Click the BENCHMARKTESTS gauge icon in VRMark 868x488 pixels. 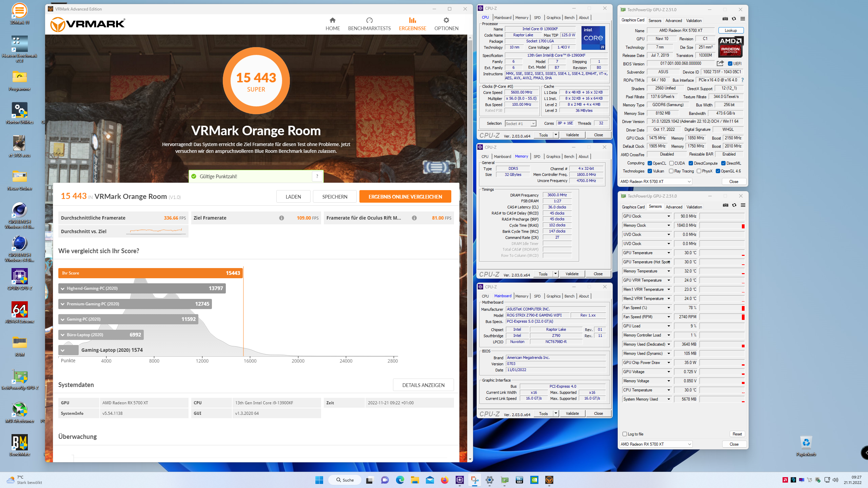[x=369, y=20]
